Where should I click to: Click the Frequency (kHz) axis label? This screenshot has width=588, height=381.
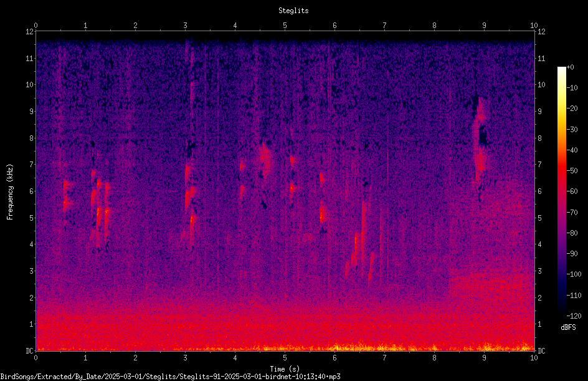pyautogui.click(x=10, y=192)
